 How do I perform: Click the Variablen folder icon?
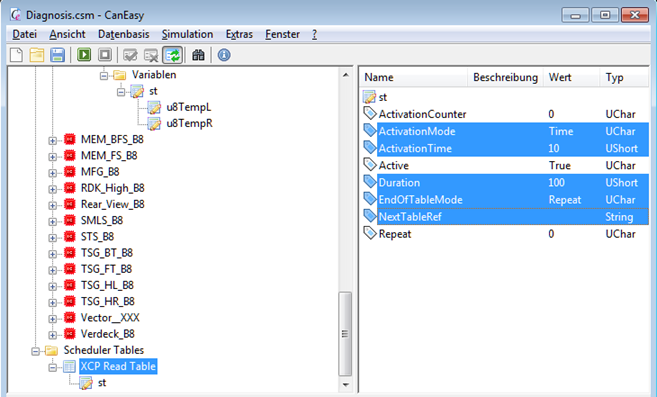[x=120, y=75]
